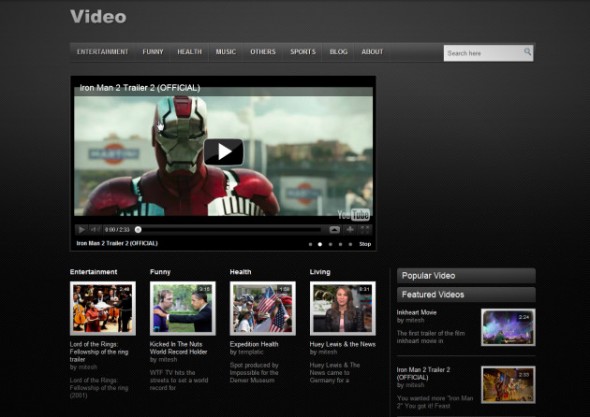Viewport: 590px width, 417px height.
Task: Open the player's pop-up menu arrow icon
Action: 335,229
